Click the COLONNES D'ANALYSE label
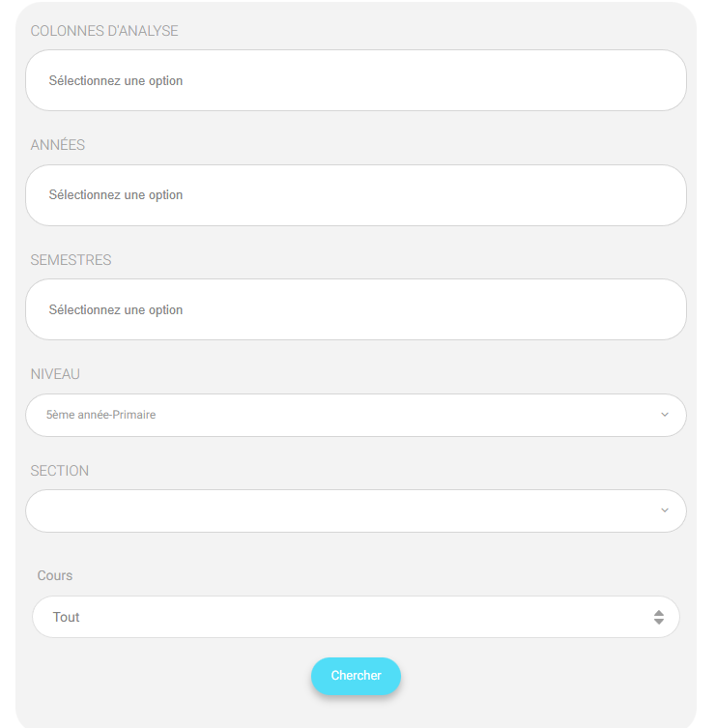Image resolution: width=716 pixels, height=728 pixels. tap(104, 31)
